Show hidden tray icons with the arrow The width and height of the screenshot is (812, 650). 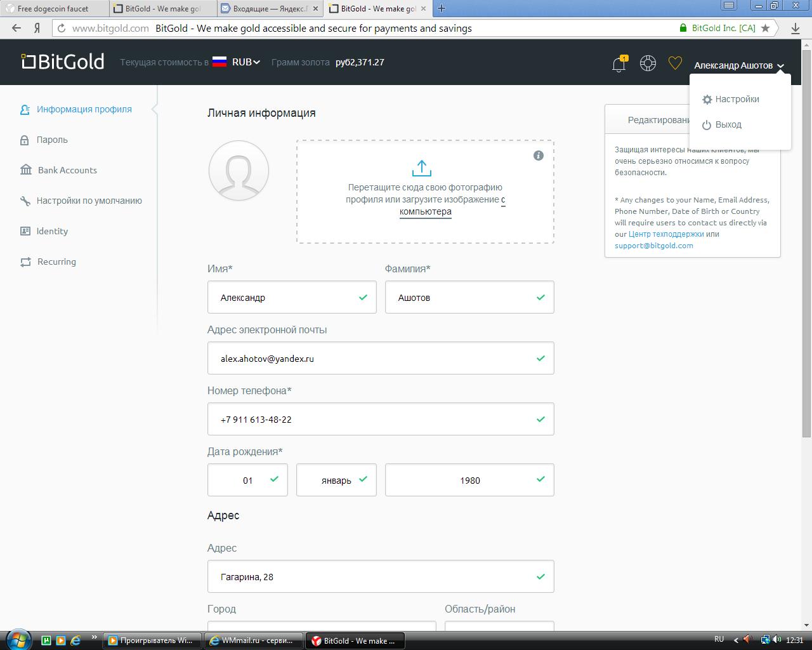point(736,640)
